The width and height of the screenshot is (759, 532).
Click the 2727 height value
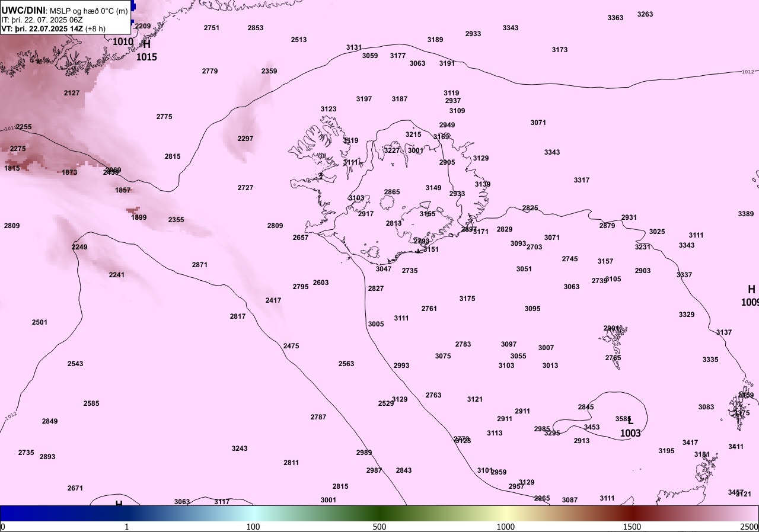tap(245, 188)
